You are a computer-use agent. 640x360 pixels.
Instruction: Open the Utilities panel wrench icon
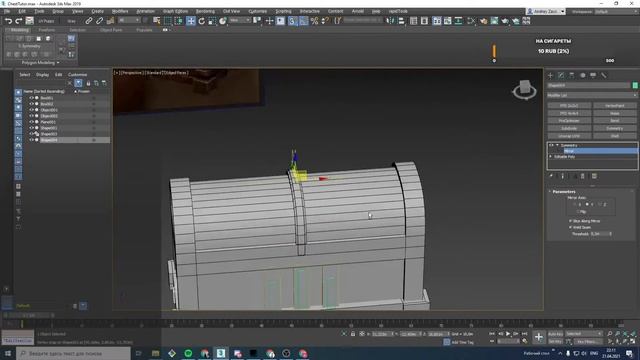pos(604,75)
